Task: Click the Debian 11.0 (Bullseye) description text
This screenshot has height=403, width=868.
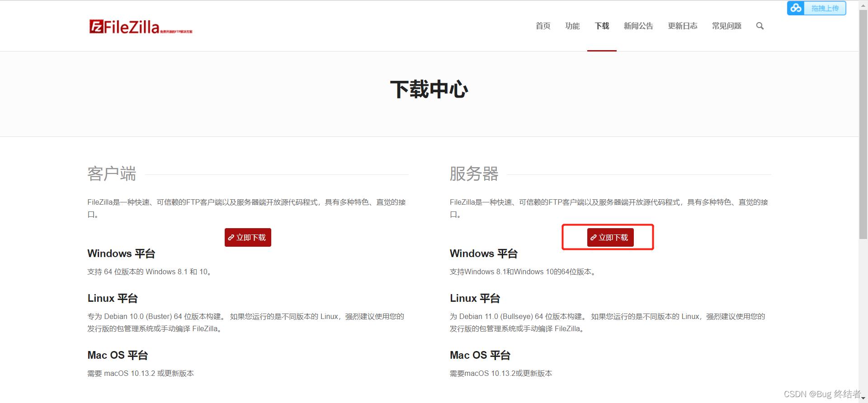Action: pyautogui.click(x=608, y=323)
